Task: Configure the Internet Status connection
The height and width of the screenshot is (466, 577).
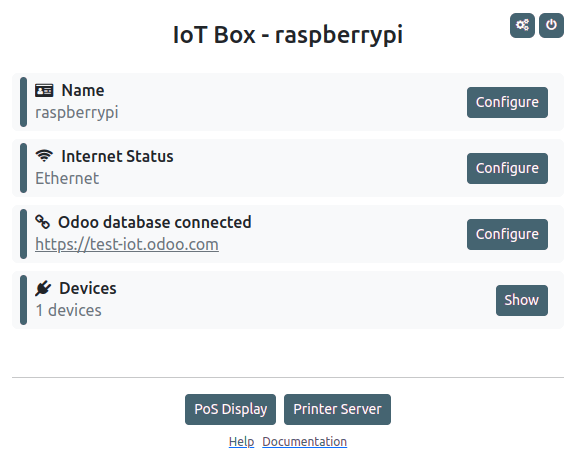Action: 507,168
